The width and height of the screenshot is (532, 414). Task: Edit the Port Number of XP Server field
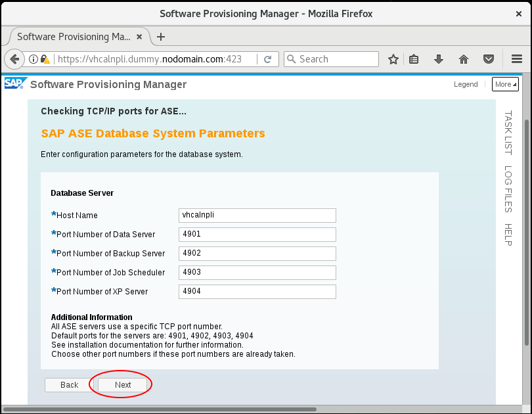point(257,292)
